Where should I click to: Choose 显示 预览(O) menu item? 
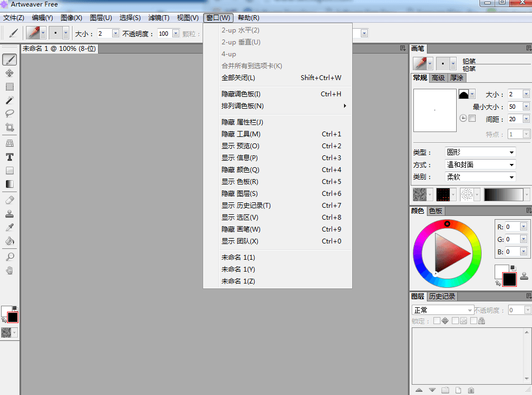(x=277, y=146)
